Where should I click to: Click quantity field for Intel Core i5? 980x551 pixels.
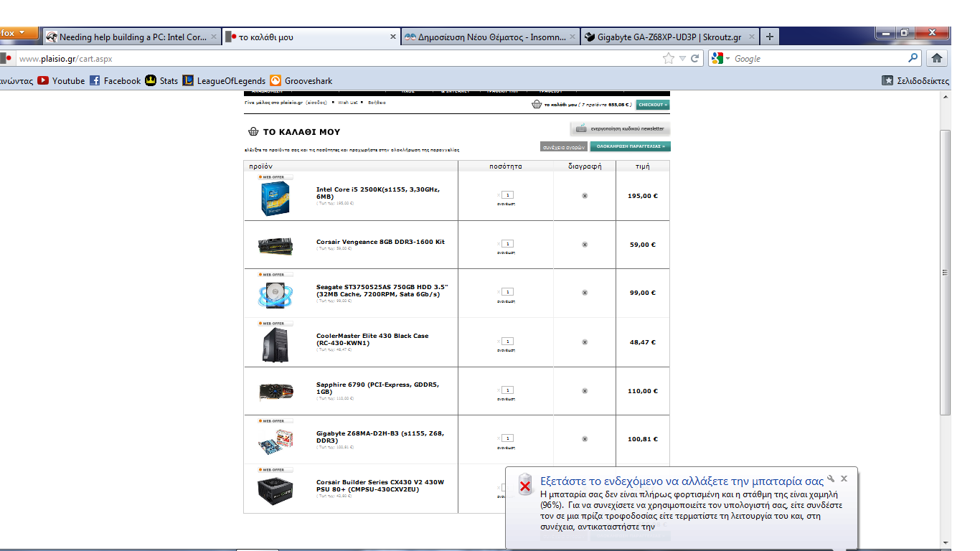(508, 195)
